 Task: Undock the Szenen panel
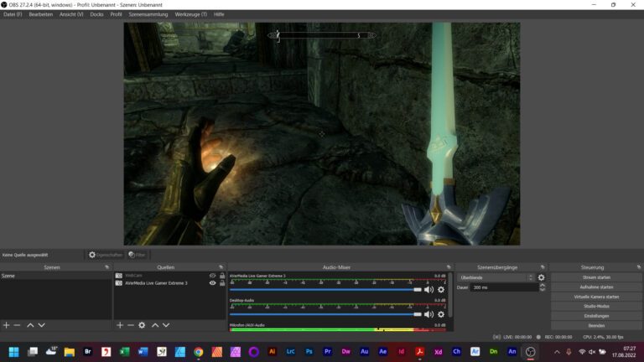[x=107, y=267]
